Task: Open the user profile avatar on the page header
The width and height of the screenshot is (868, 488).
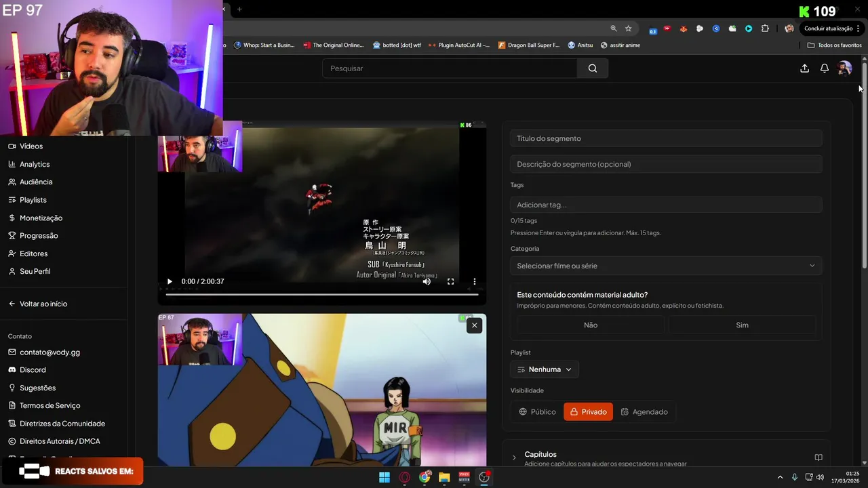Action: click(844, 68)
